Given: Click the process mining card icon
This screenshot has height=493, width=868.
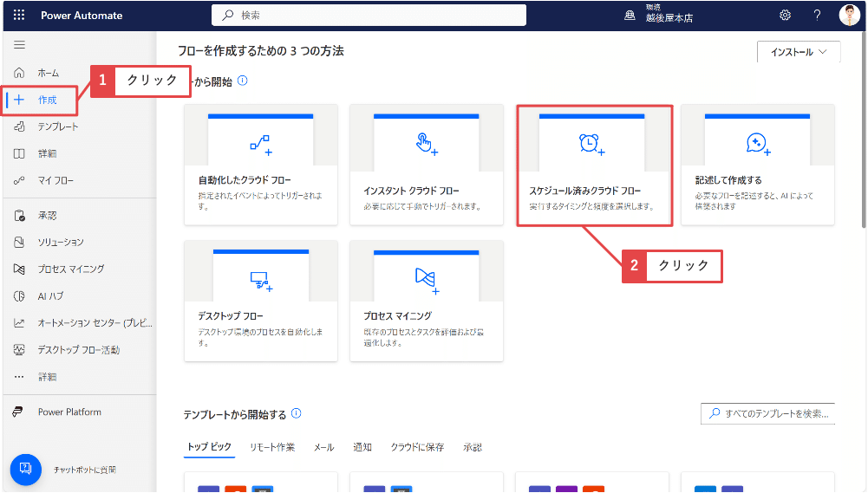Looking at the screenshot, I should 427,281.
